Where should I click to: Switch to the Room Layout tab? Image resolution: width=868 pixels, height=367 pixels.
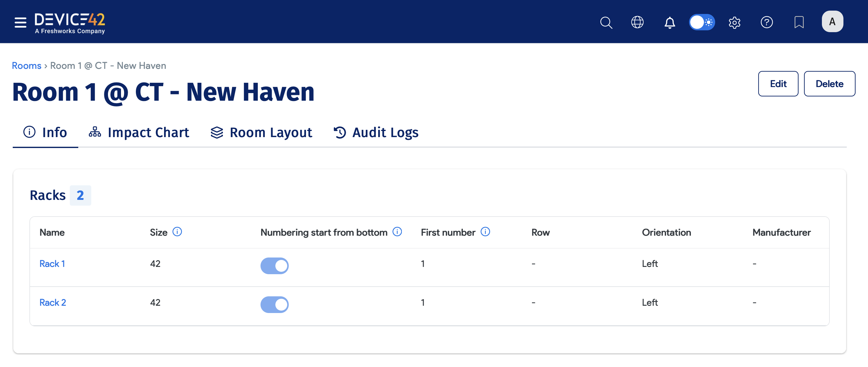(261, 133)
